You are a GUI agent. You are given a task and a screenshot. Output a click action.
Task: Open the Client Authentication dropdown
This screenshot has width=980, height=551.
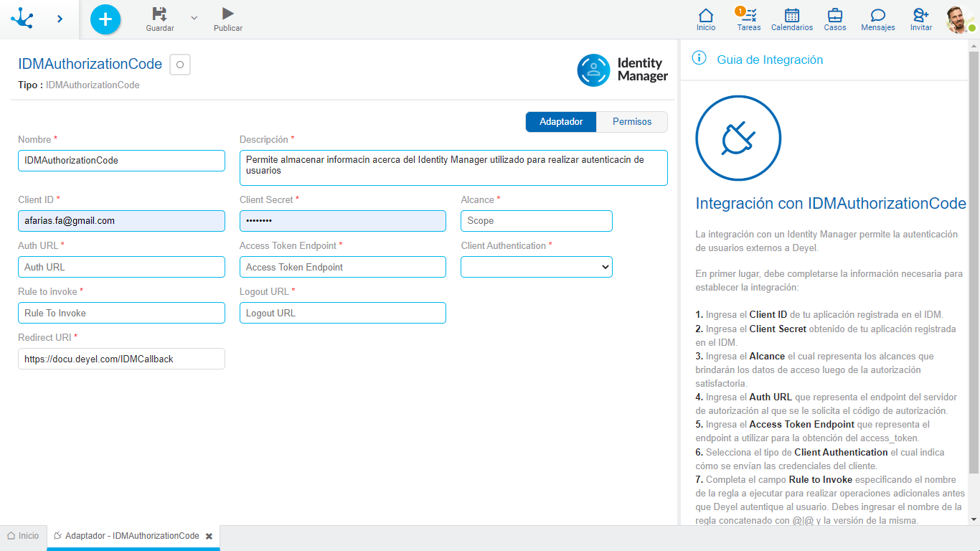[536, 267]
